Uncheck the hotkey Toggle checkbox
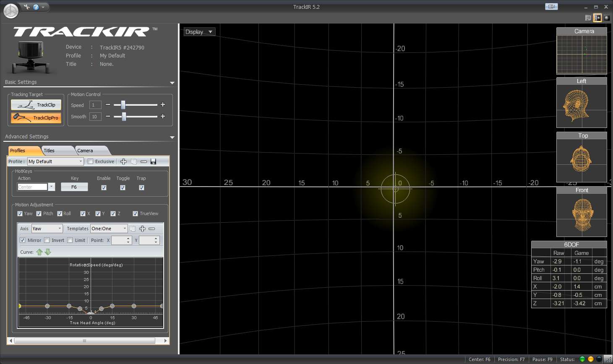 pyautogui.click(x=123, y=187)
